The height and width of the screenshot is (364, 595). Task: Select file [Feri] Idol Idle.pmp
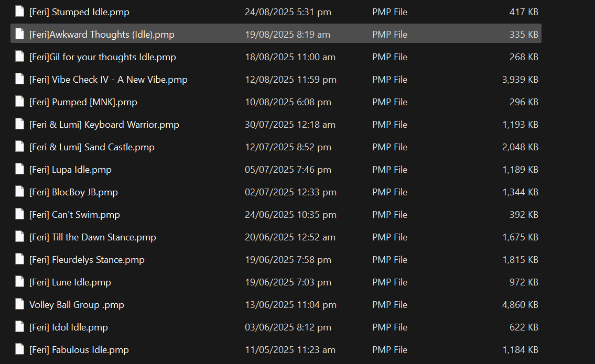69,327
